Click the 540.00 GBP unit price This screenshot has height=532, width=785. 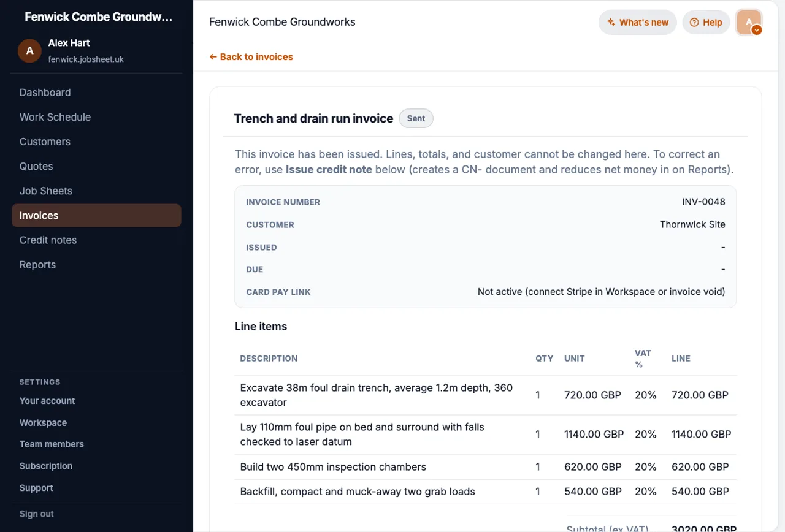tap(593, 492)
